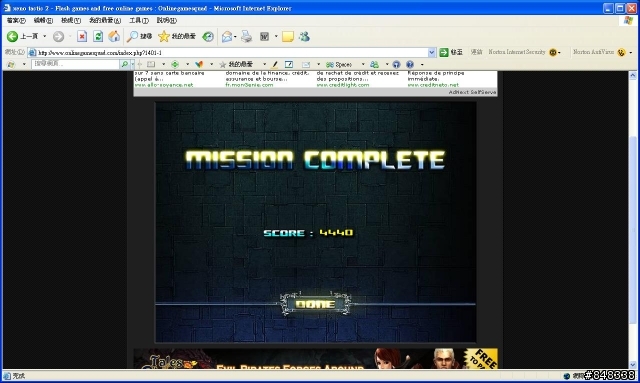Open the Norton Internet Security dropdown arrow
This screenshot has width=640, height=383.
(x=560, y=53)
